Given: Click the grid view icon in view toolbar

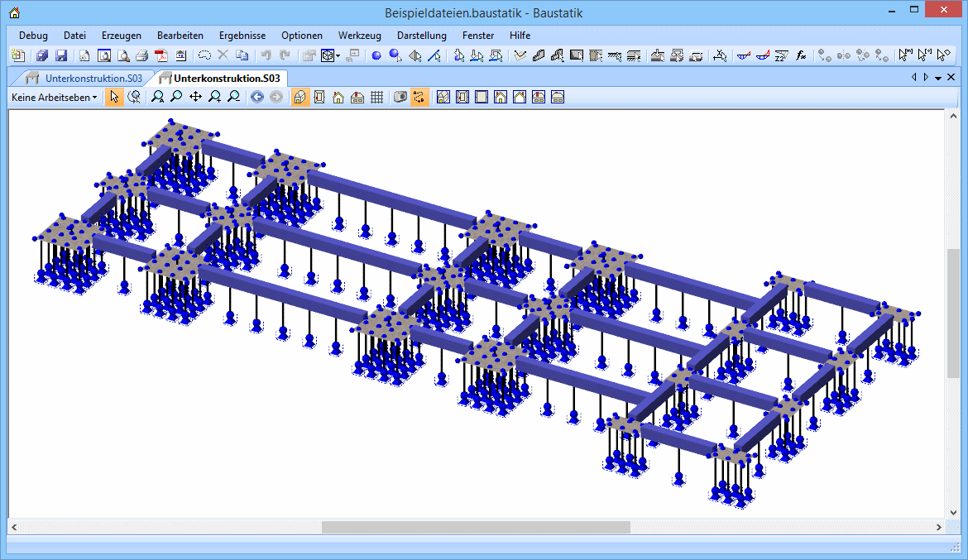Looking at the screenshot, I should (x=376, y=98).
